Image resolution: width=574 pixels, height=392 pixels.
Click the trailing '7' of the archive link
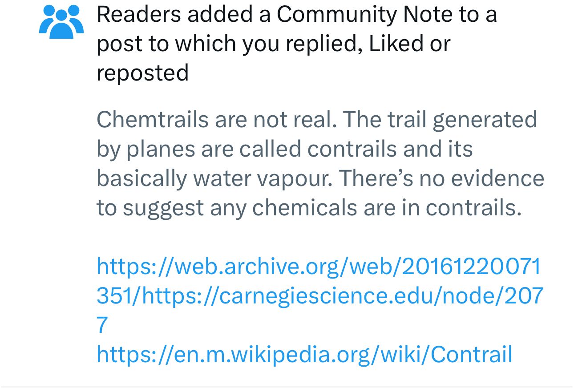pos(102,325)
